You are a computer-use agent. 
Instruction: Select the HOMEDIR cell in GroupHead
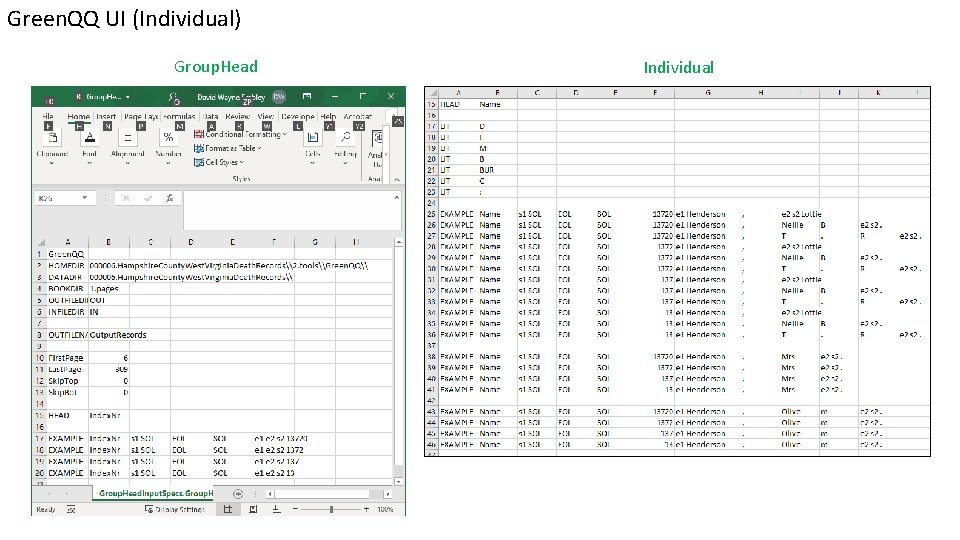(68, 266)
